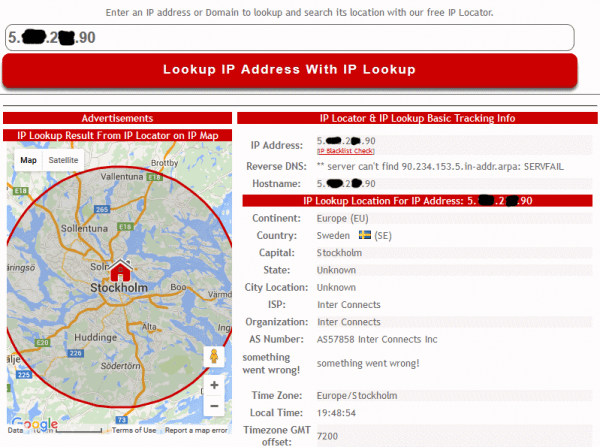Click the Street View pegman icon

212,358
